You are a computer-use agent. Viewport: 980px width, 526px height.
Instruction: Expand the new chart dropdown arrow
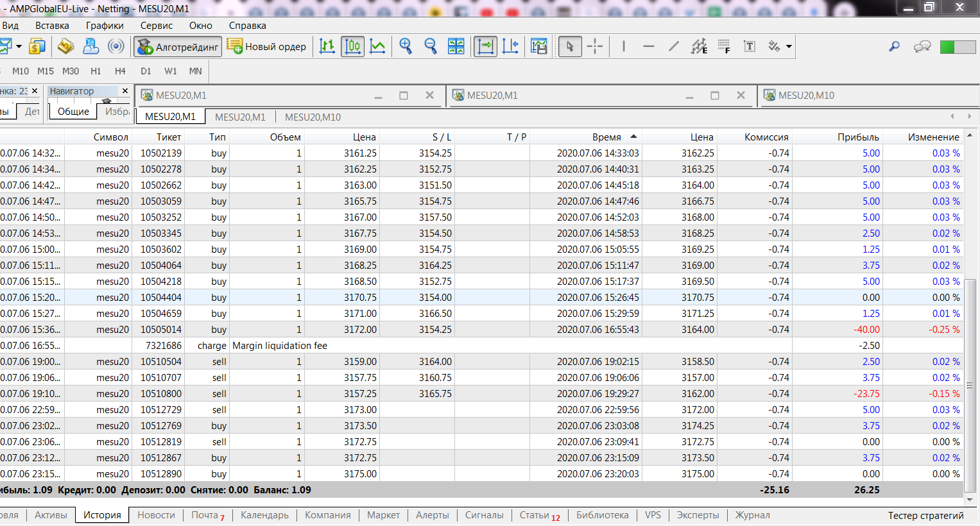tap(19, 46)
